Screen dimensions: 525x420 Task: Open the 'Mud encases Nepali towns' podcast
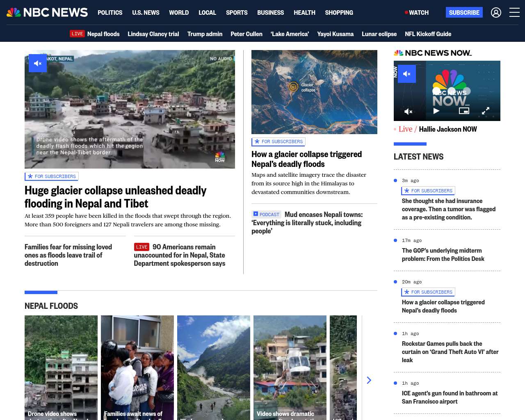(x=307, y=223)
